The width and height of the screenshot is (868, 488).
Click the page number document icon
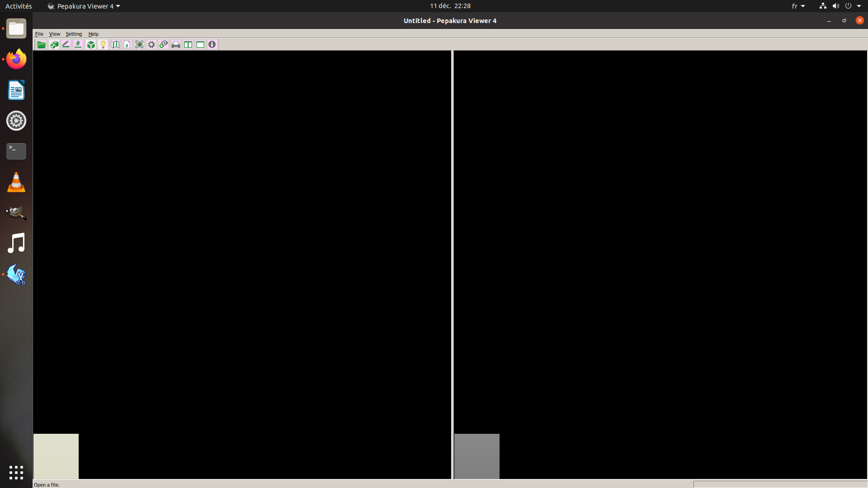[x=127, y=44]
